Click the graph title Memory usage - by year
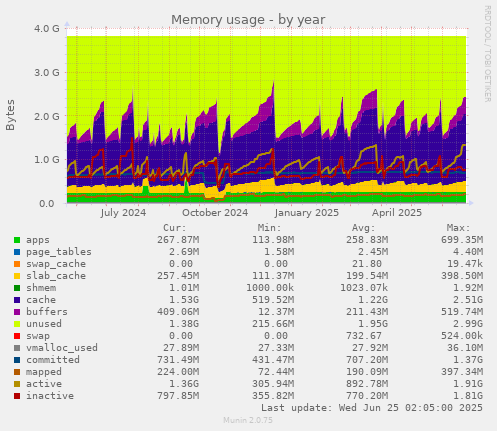This screenshot has height=431, width=497. pos(248,20)
